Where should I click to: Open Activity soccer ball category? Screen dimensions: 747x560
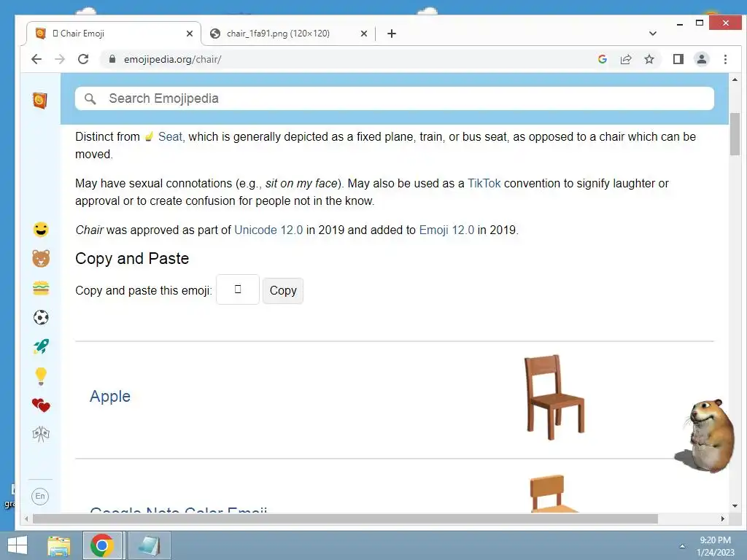pos(41,317)
